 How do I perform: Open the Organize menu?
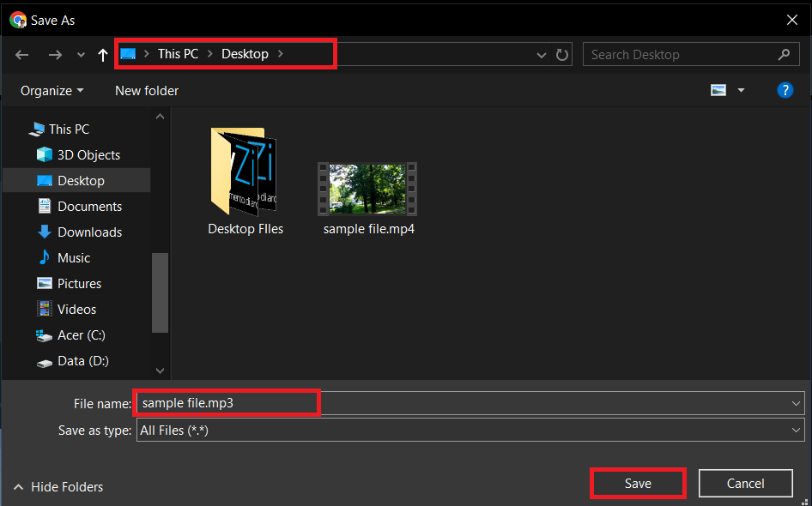51,89
